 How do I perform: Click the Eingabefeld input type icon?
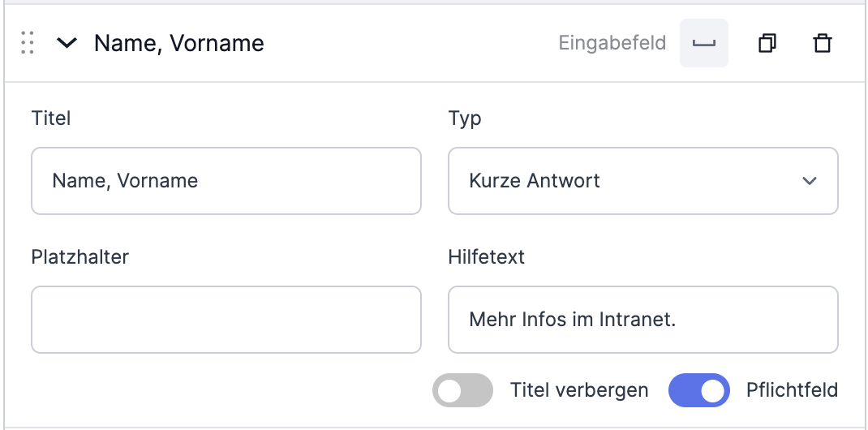tap(703, 43)
